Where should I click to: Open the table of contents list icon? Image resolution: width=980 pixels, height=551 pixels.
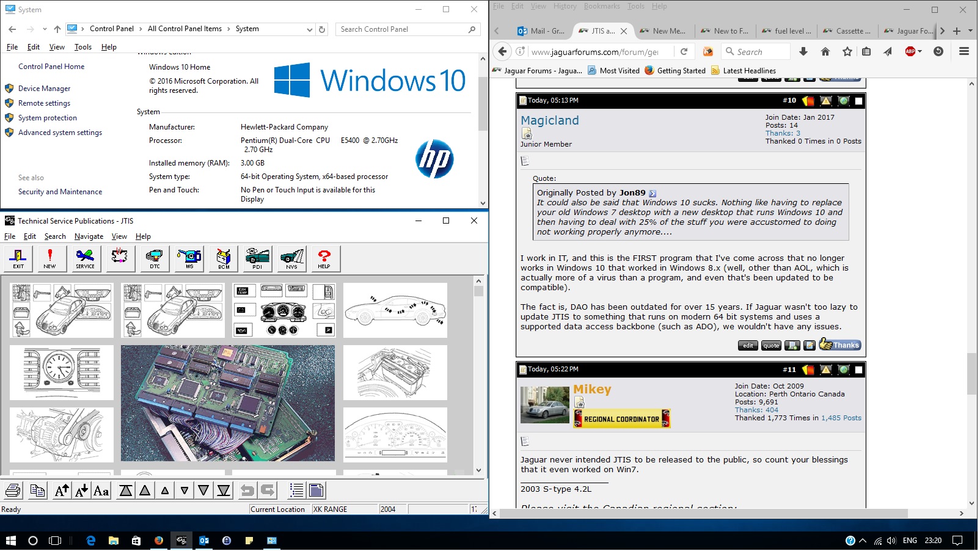(297, 491)
